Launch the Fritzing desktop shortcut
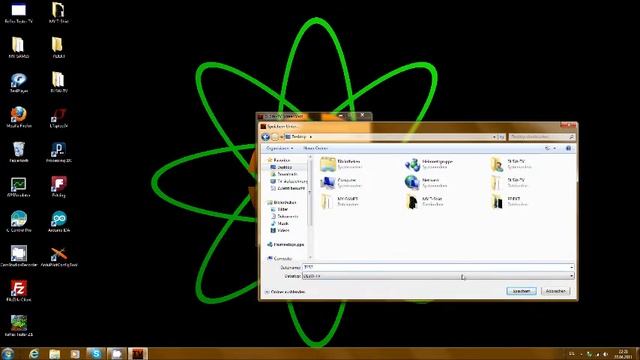This screenshot has height=360, width=640. point(59,187)
